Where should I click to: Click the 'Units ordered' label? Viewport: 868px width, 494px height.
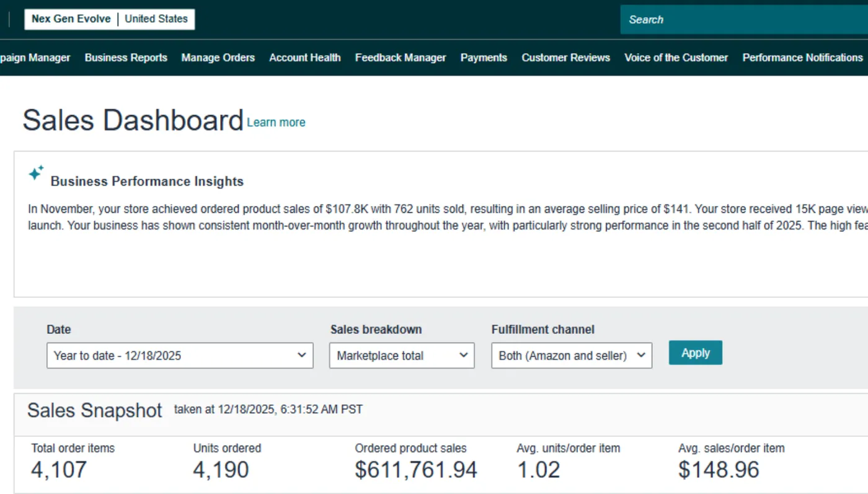[x=227, y=448]
